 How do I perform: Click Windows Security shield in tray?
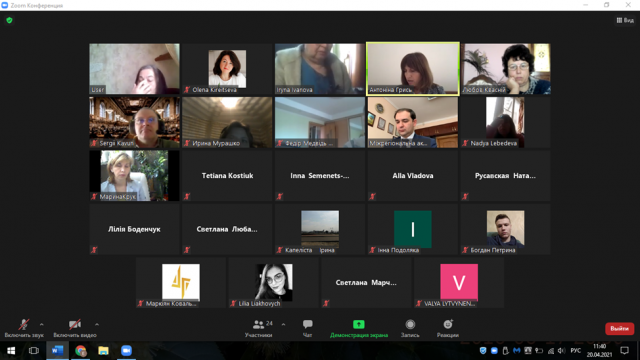(x=483, y=351)
